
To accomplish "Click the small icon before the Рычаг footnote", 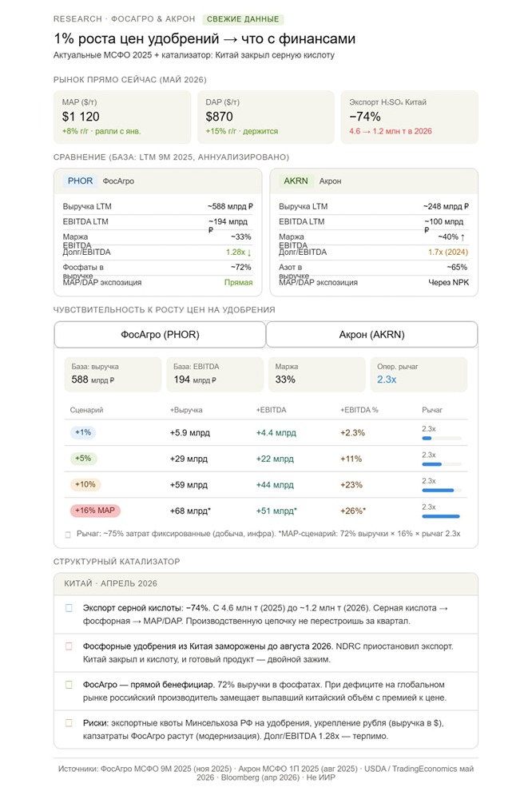I will [x=68, y=535].
